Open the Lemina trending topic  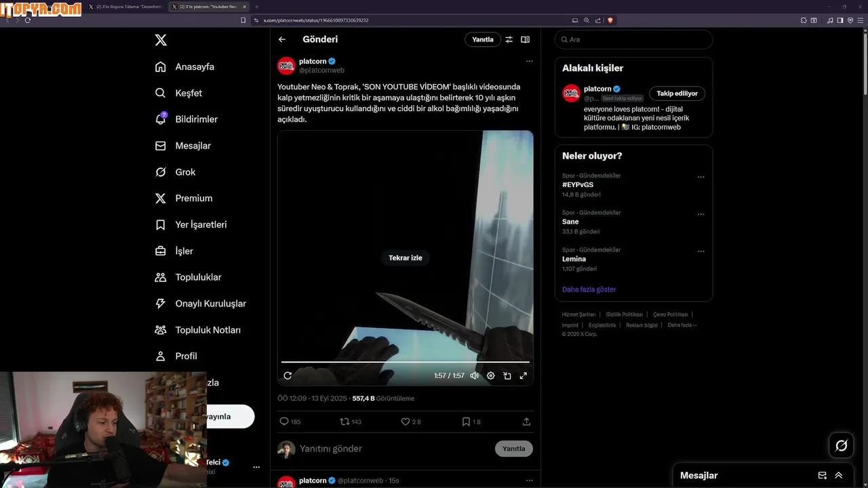pos(574,259)
